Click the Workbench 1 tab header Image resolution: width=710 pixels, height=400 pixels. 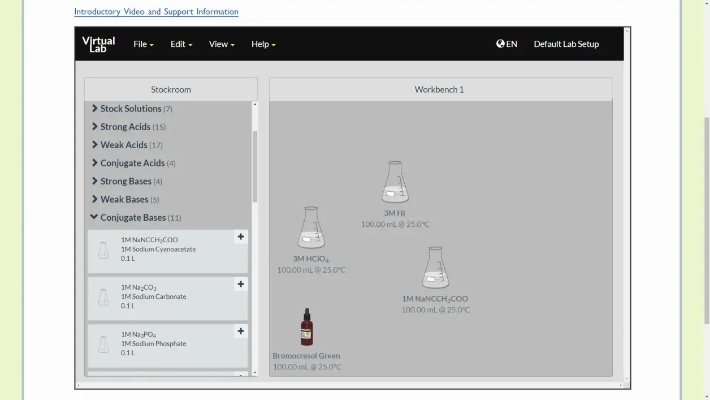pyautogui.click(x=440, y=89)
